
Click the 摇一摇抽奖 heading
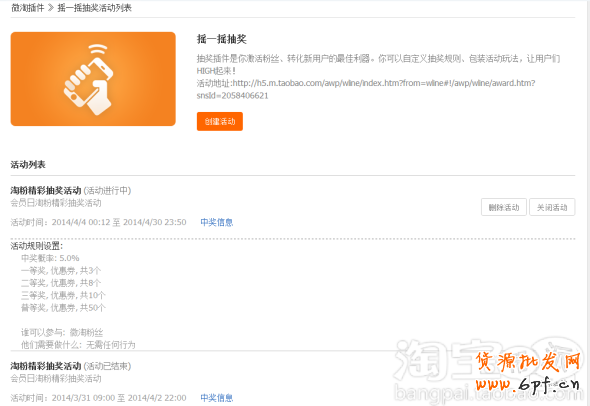coord(222,39)
